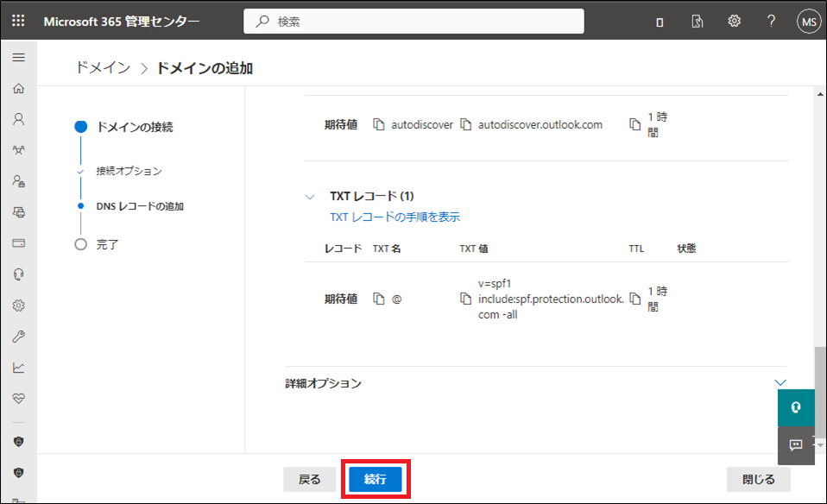Click TTL column header
827x504 pixels.
(636, 249)
